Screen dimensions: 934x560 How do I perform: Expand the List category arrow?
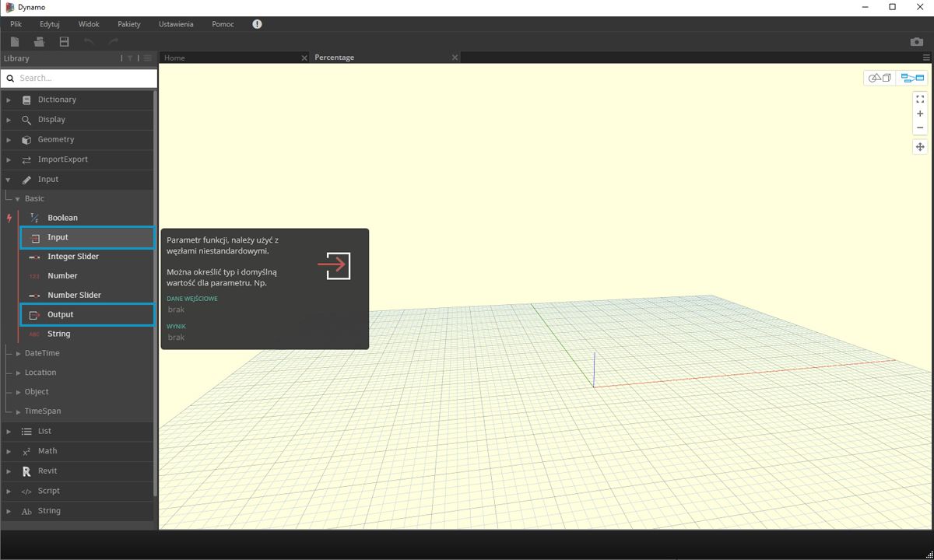[9, 431]
